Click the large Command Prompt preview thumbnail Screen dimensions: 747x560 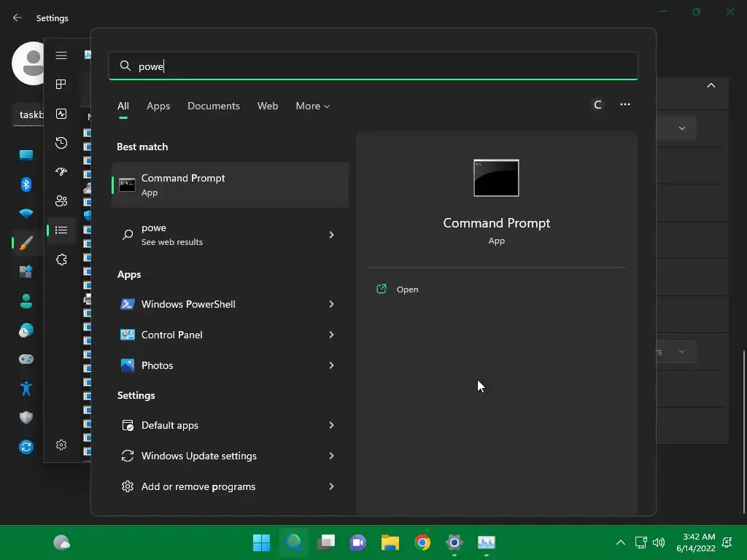[496, 178]
